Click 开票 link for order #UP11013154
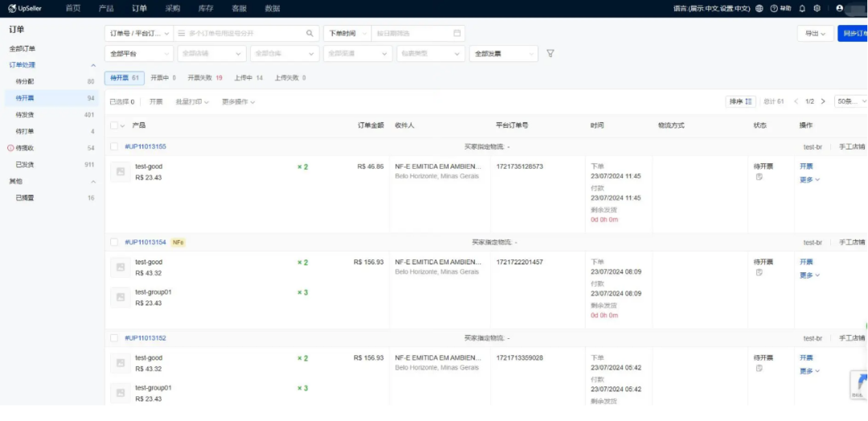The image size is (868, 421). click(x=806, y=262)
